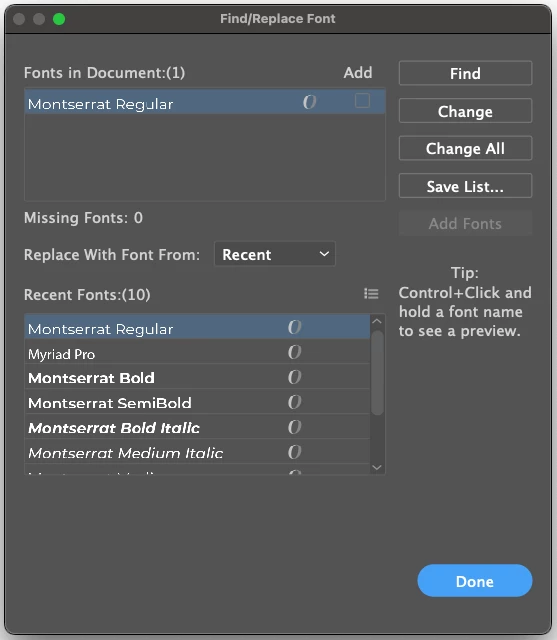557x640 pixels.
Task: Click the Recent Fonts list scrollbar thumb
Action: pyautogui.click(x=377, y=373)
